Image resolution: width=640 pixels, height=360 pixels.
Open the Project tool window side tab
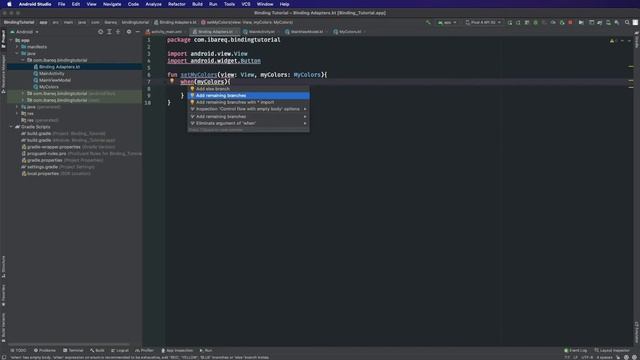click(3, 39)
